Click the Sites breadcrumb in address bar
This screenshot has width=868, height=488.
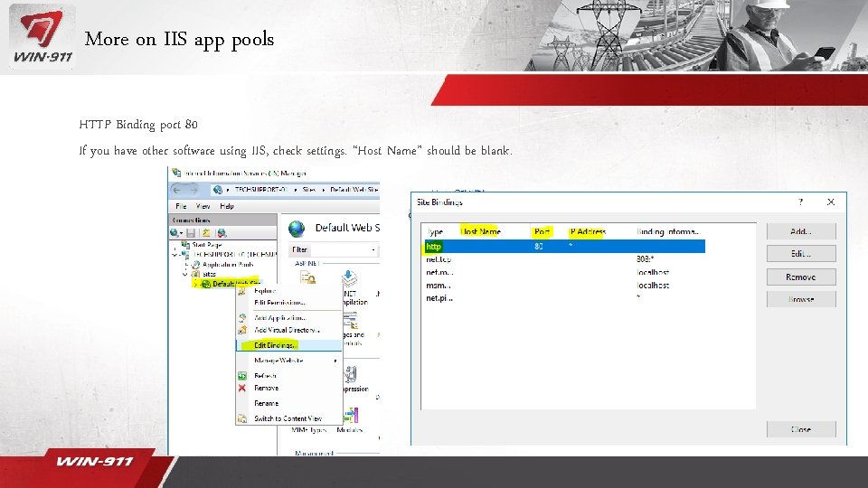pos(309,190)
